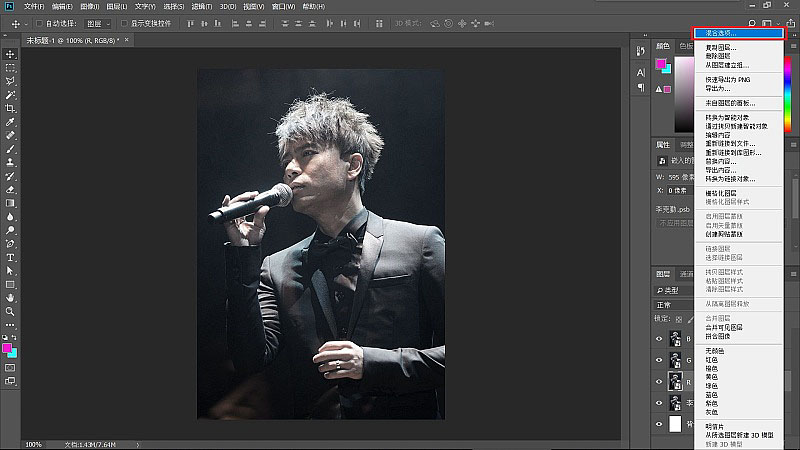Image resolution: width=800 pixels, height=450 pixels.
Task: Click the search magnifier in options bar
Action: pyautogui.click(x=752, y=23)
